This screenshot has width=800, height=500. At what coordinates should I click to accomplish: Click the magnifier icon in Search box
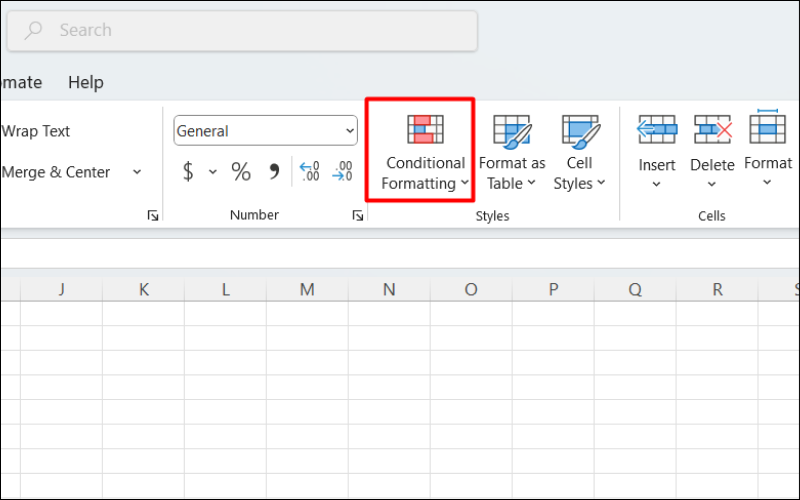(x=33, y=30)
